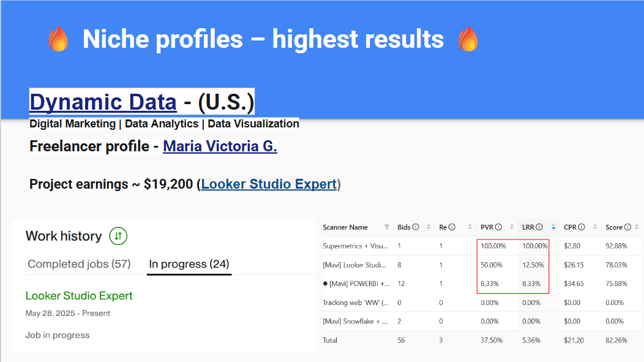Screen dimensions: 644x362
Task: Select the [Mavi] Snowflake + ... scanner row name
Action: point(355,322)
